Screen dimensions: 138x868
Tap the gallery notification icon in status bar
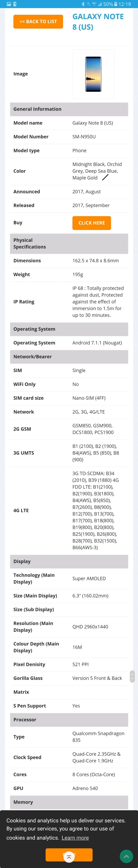(x=9, y=4)
